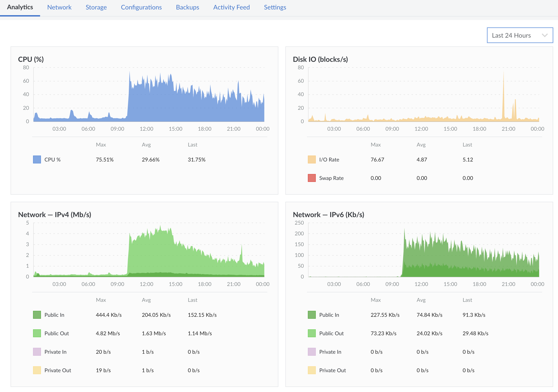Click the IPv4 network chart plot area
The height and width of the screenshot is (392, 558).
coord(149,250)
